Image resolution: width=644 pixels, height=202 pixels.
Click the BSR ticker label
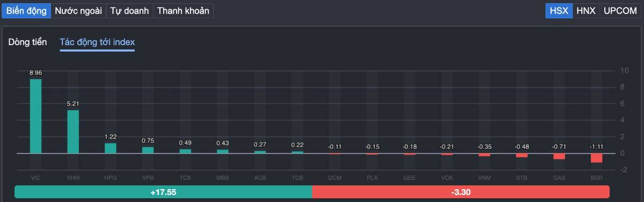pyautogui.click(x=596, y=177)
